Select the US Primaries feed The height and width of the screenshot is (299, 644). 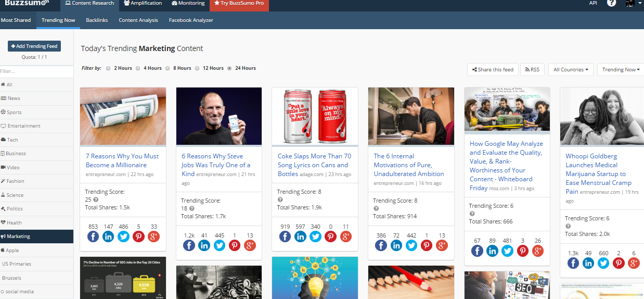pyautogui.click(x=36, y=264)
